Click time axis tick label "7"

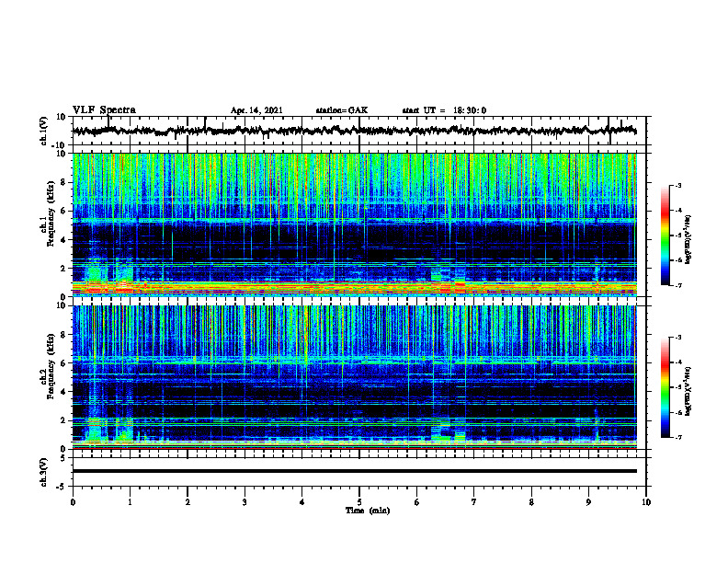click(x=474, y=502)
